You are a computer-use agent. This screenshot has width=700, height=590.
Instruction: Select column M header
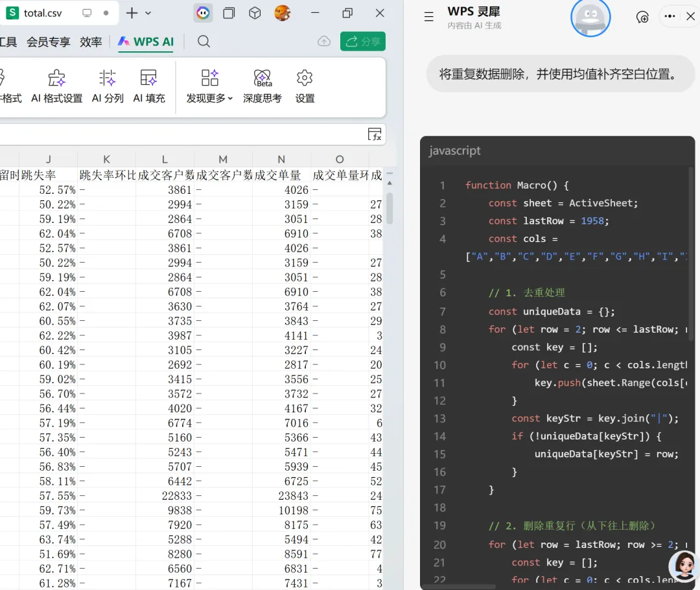223,159
